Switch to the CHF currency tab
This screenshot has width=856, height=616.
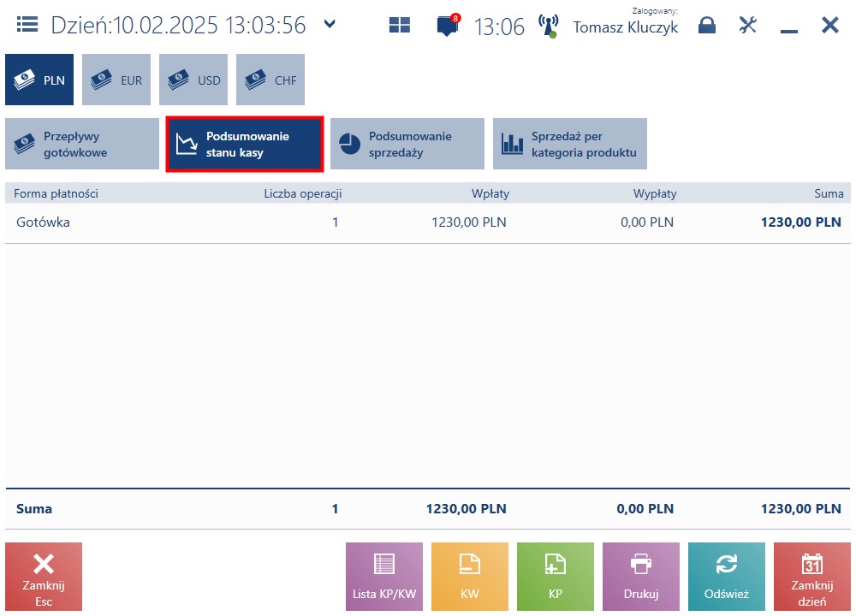coord(270,80)
